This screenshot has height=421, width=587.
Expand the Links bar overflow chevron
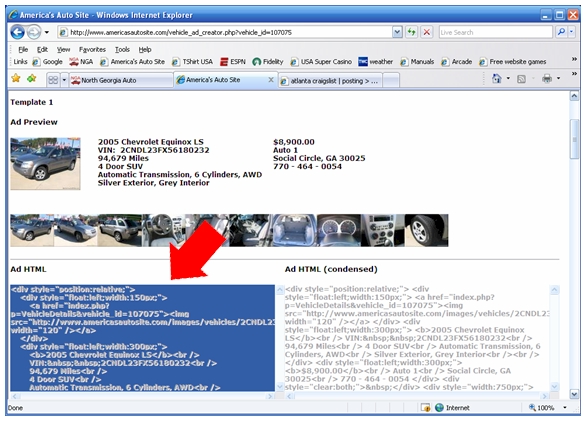click(x=574, y=59)
